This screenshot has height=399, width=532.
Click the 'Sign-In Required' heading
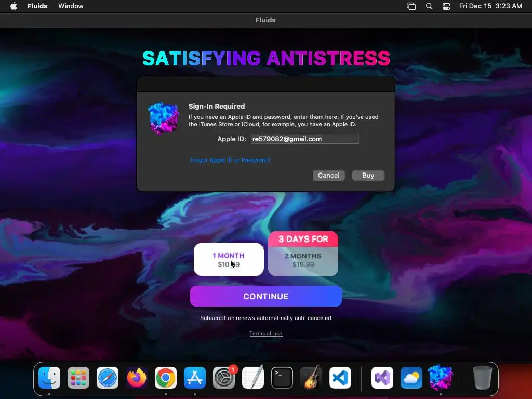pos(217,106)
